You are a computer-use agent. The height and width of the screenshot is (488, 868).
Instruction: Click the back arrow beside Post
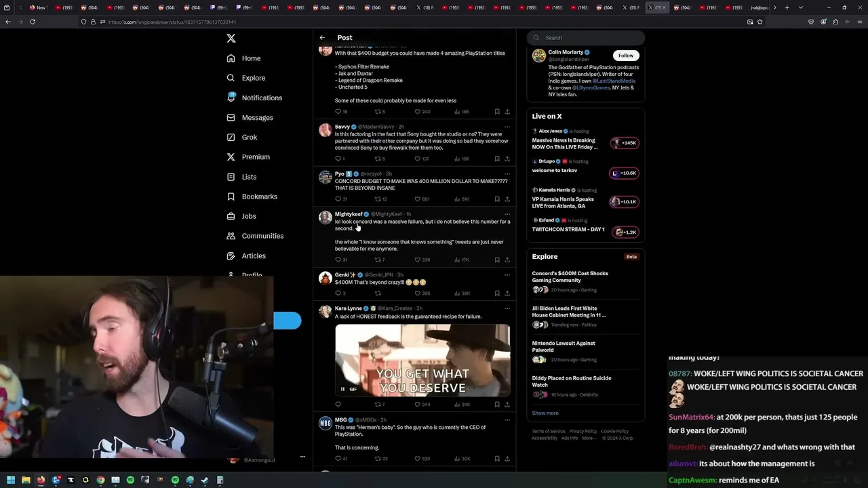coord(322,38)
